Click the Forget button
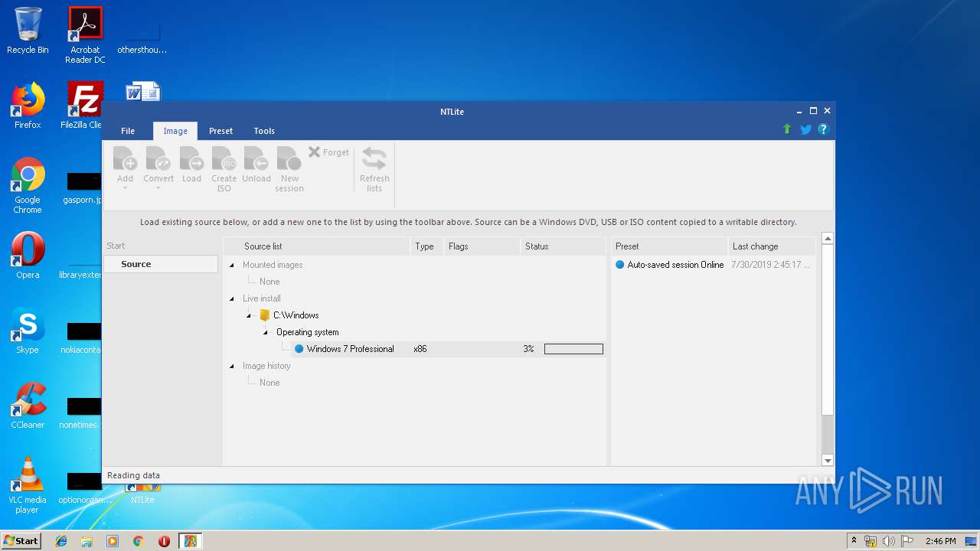The width and height of the screenshot is (980, 551). 328,152
